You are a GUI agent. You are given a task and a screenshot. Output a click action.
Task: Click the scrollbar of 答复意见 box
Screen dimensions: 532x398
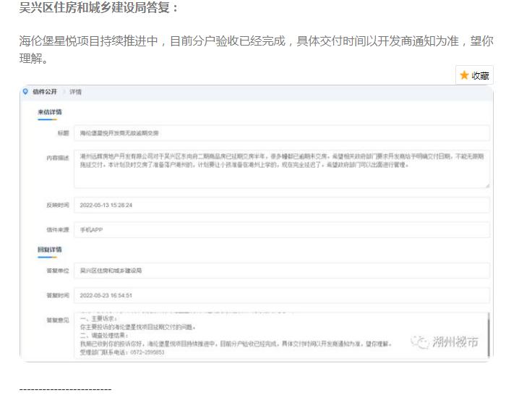(x=489, y=335)
